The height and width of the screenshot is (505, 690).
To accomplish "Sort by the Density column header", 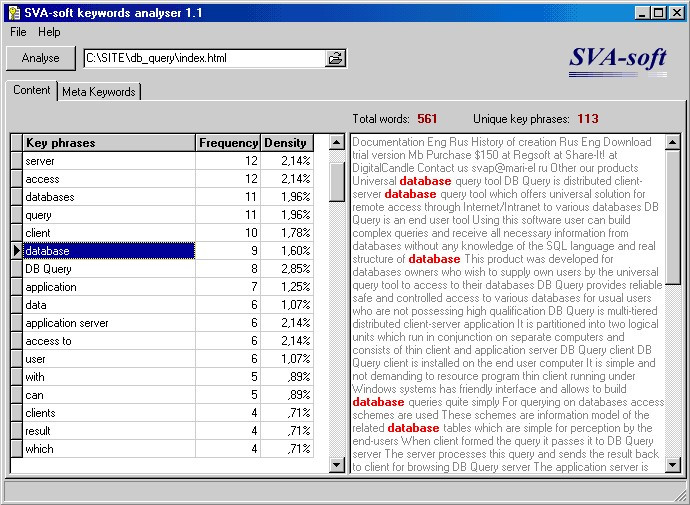I will [287, 143].
